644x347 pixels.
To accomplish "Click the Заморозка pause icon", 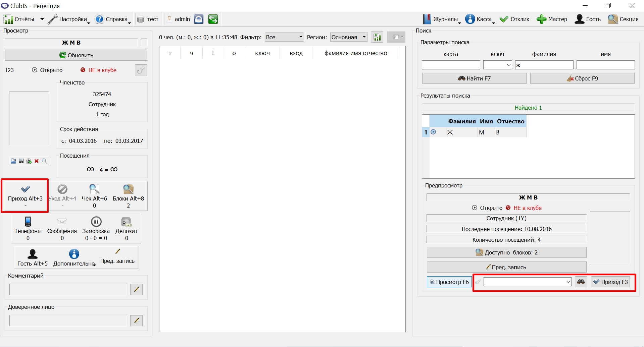I will (96, 222).
